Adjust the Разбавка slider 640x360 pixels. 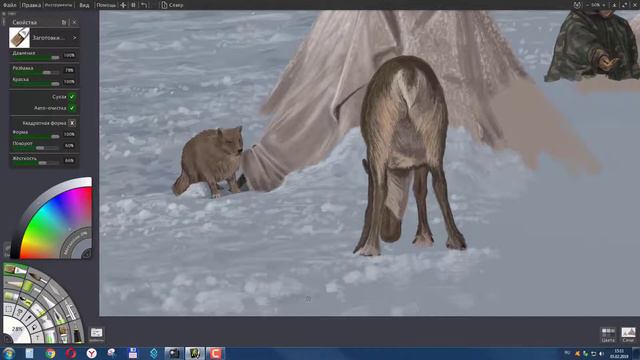36,73
